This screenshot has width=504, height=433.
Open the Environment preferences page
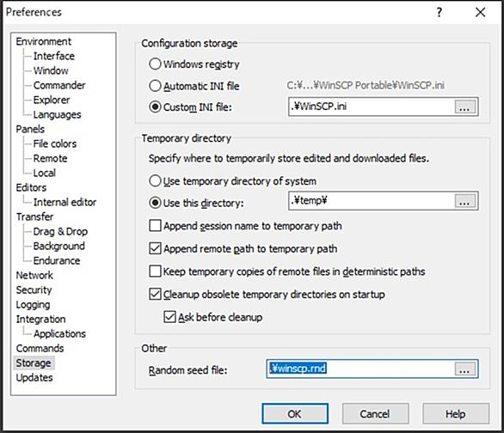point(44,41)
